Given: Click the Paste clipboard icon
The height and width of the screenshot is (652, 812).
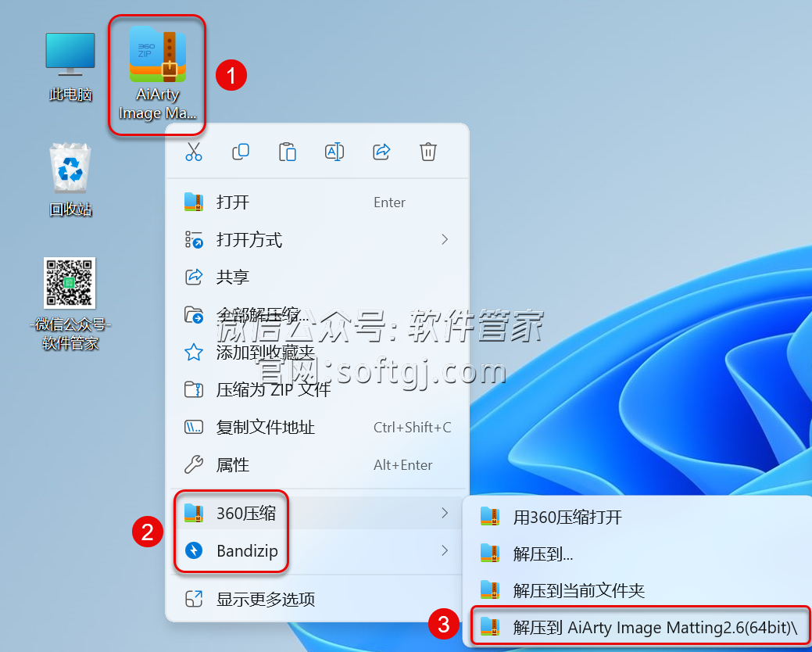Looking at the screenshot, I should click(288, 152).
